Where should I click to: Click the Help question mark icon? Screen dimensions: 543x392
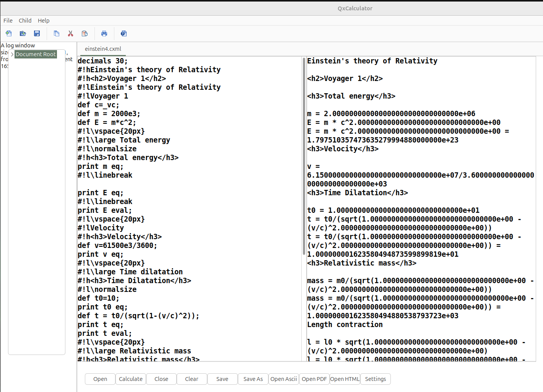point(124,34)
